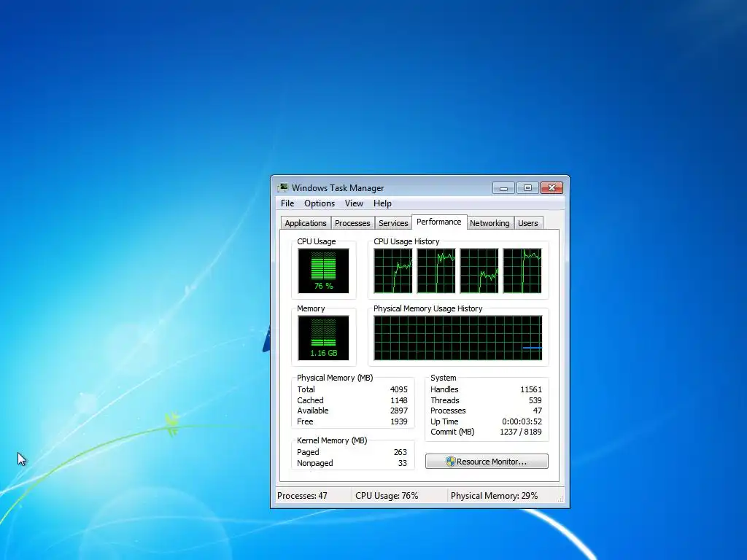
Task: Click the Handles value 11561
Action: [531, 389]
